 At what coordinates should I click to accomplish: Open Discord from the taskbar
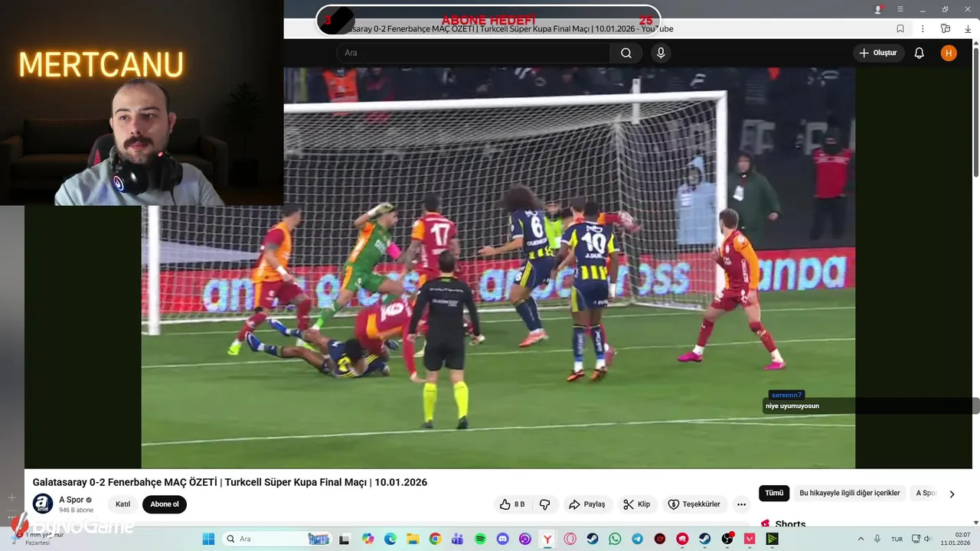click(502, 539)
